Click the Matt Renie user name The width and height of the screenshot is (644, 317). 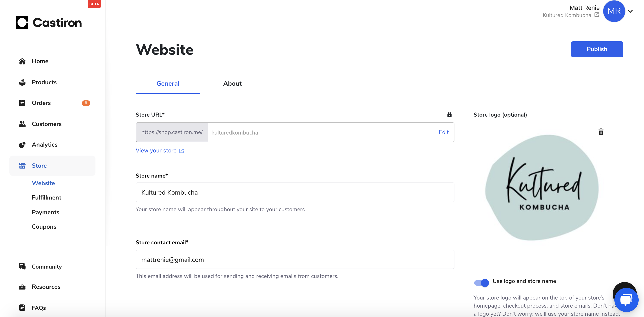click(584, 8)
